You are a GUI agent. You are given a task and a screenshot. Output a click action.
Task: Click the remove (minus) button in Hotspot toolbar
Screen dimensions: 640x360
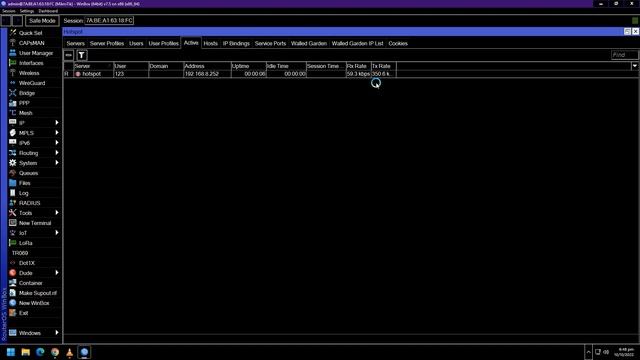pyautogui.click(x=69, y=55)
